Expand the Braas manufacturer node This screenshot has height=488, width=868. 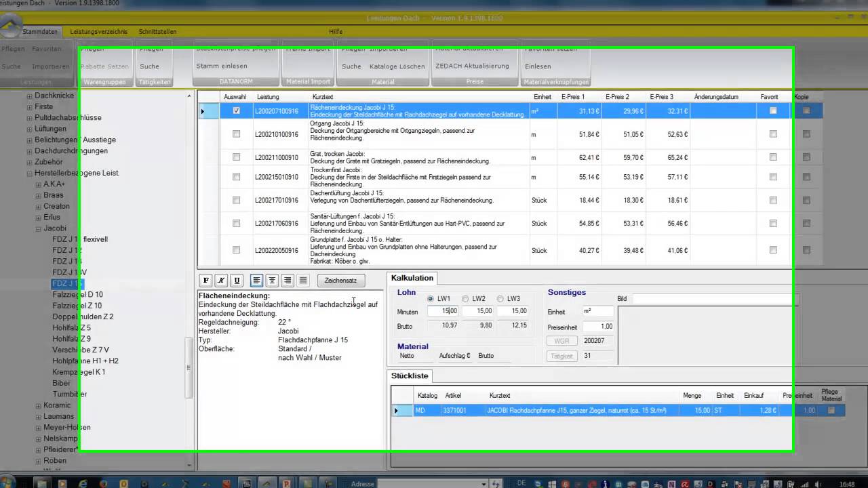pyautogui.click(x=38, y=196)
